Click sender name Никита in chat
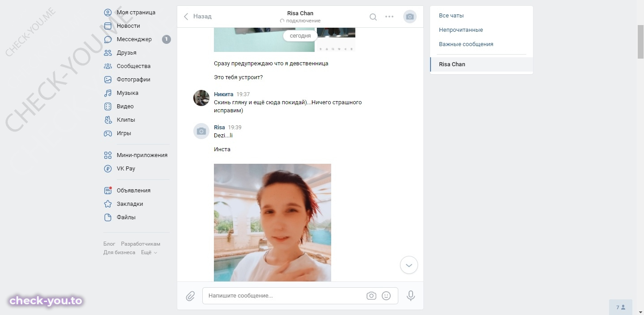The width and height of the screenshot is (644, 315). (223, 94)
